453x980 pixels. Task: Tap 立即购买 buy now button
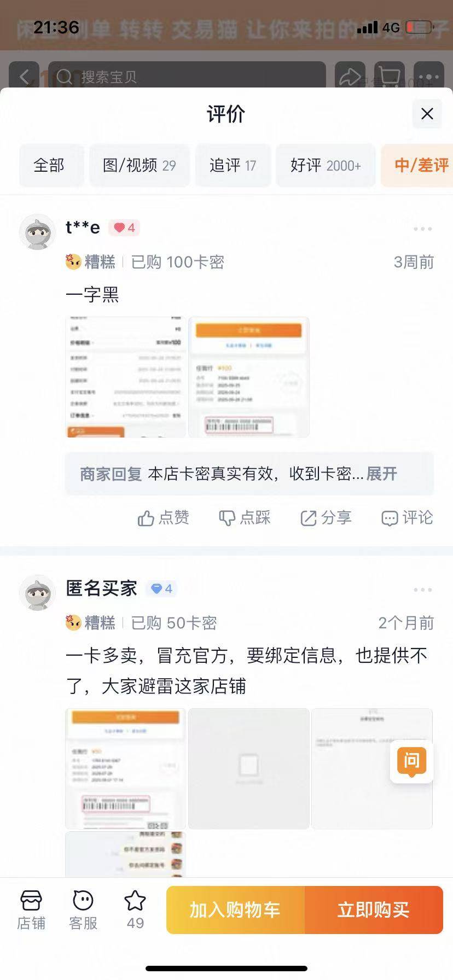point(374,910)
